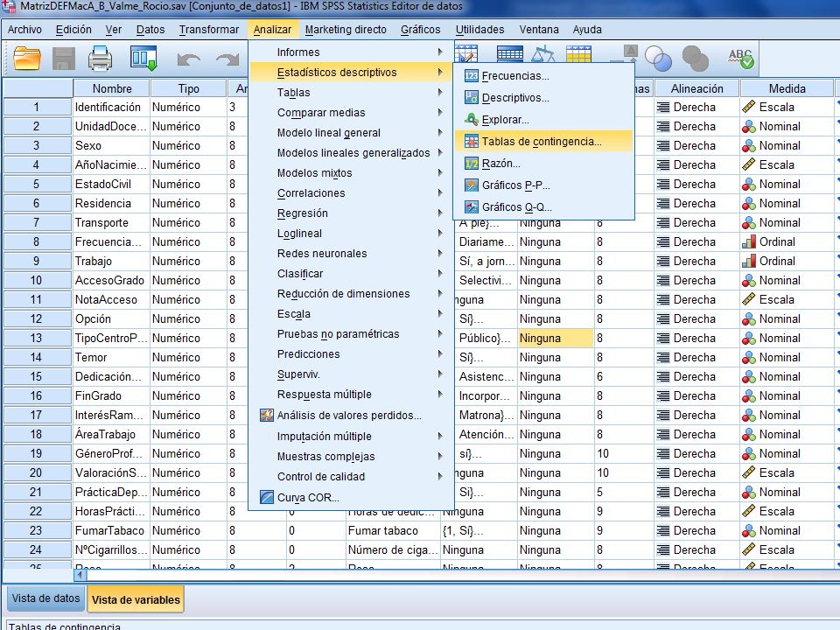This screenshot has height=630, width=840.
Task: Click the Undo arrow in the toolbar
Action: [189, 59]
